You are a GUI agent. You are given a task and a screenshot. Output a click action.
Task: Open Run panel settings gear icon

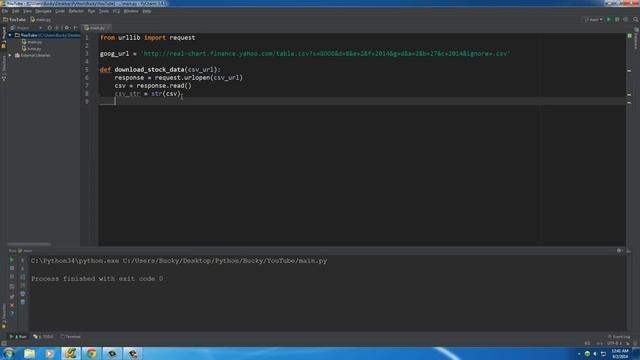[x=619, y=250]
